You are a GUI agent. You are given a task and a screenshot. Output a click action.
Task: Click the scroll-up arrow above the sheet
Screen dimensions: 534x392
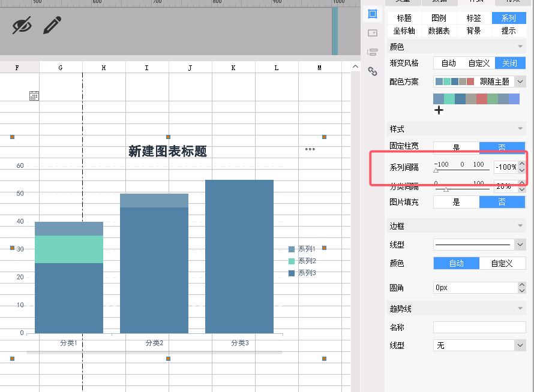coord(355,67)
